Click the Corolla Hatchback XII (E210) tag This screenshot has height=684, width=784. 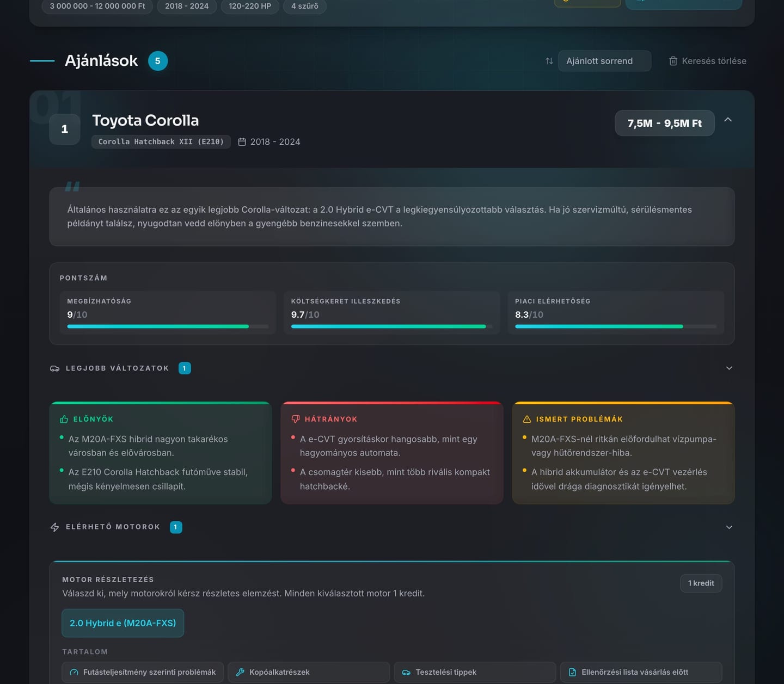161,141
